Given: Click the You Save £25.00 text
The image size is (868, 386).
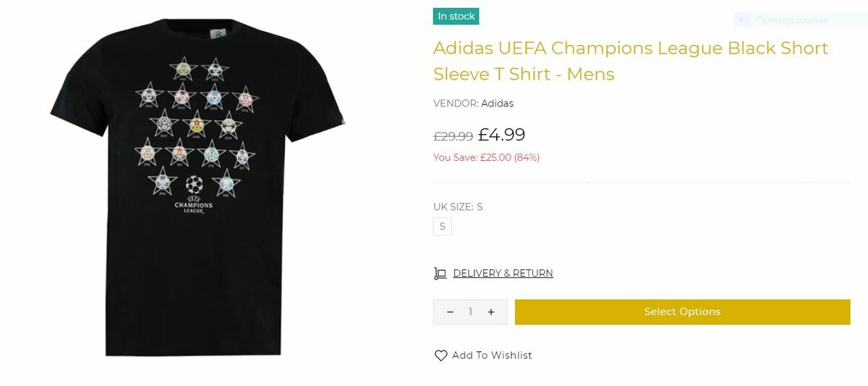Looking at the screenshot, I should coord(486,157).
